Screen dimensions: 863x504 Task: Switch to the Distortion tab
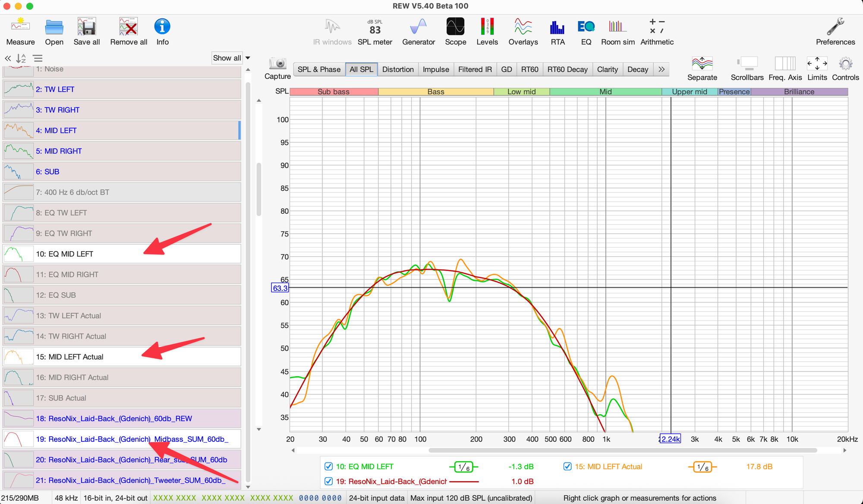coord(397,69)
